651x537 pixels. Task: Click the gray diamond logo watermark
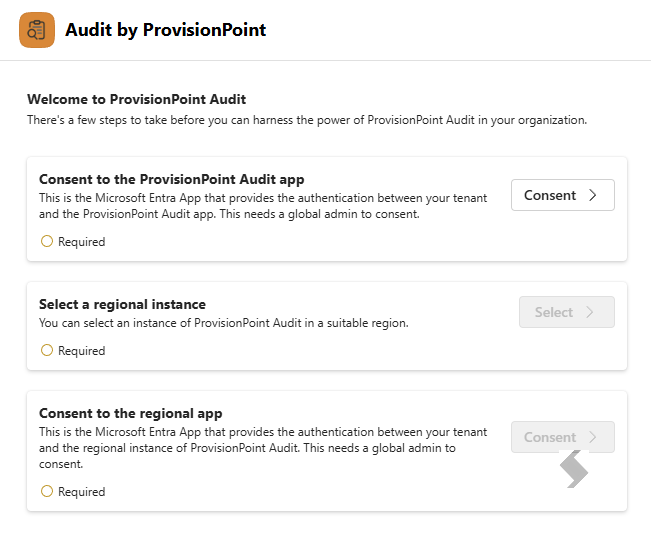pyautogui.click(x=574, y=469)
